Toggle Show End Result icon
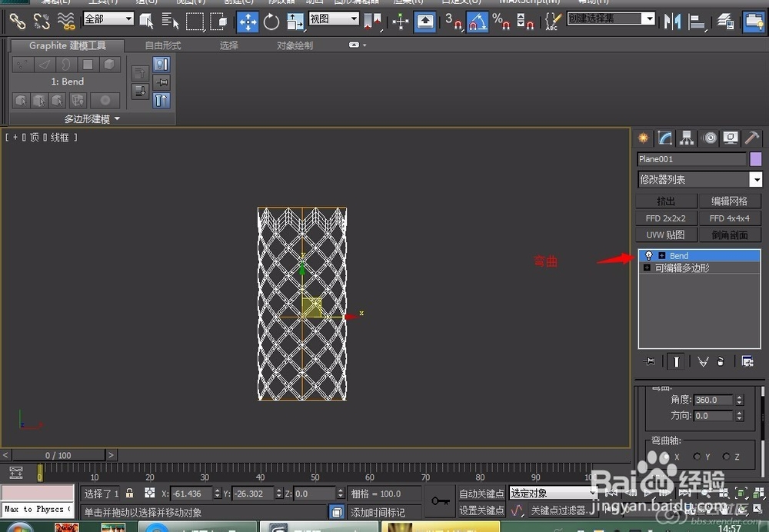769x532 pixels. 676,361
